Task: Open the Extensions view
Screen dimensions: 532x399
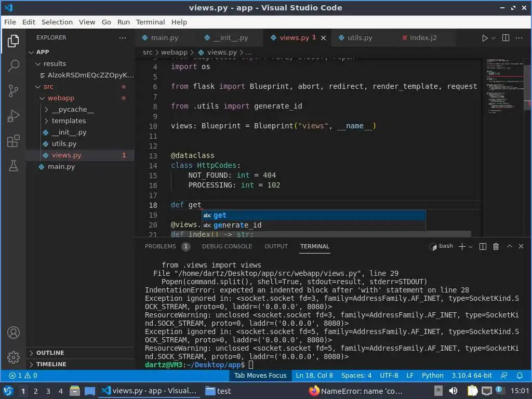Action: point(13,141)
